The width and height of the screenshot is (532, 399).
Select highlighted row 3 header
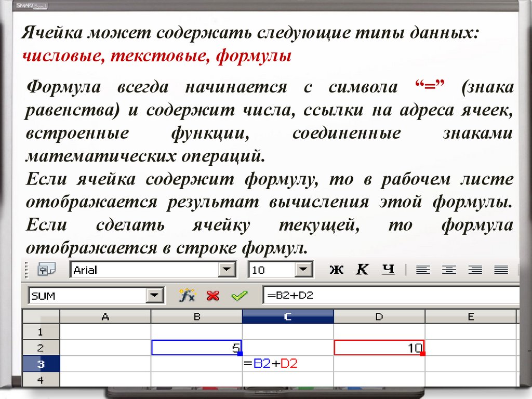click(41, 364)
